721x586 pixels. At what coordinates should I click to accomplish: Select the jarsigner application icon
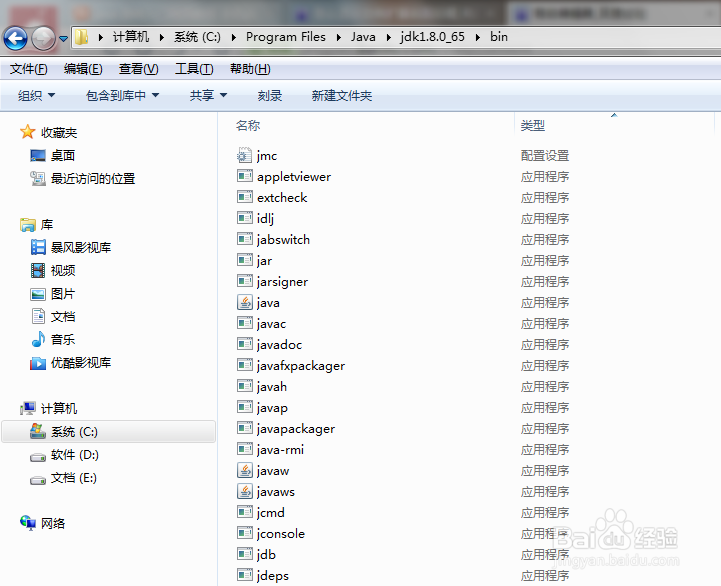245,281
